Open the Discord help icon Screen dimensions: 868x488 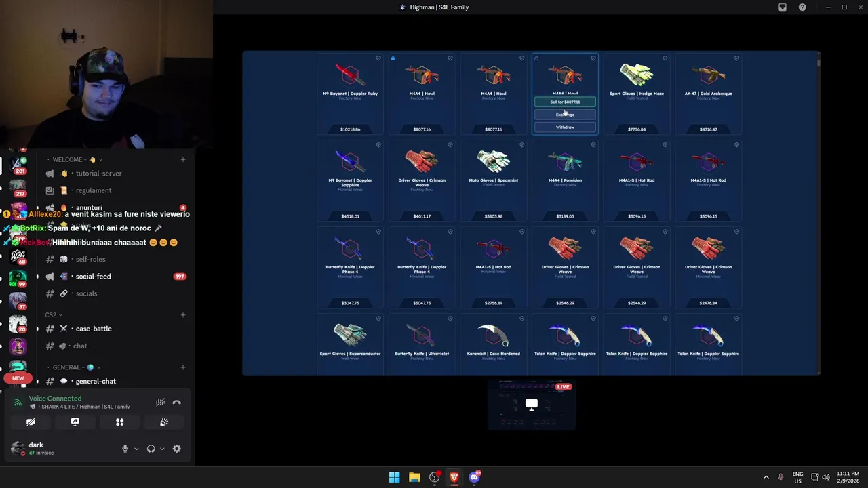coord(802,7)
